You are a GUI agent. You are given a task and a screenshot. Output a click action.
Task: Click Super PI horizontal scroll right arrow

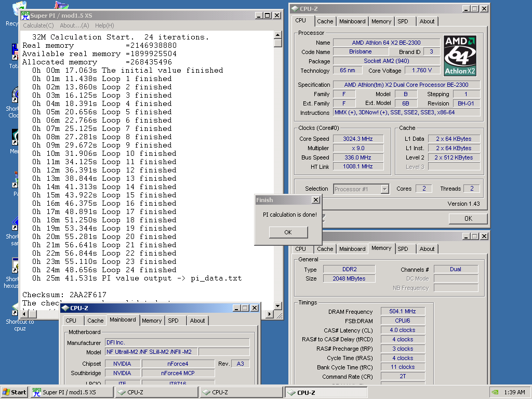click(270, 314)
